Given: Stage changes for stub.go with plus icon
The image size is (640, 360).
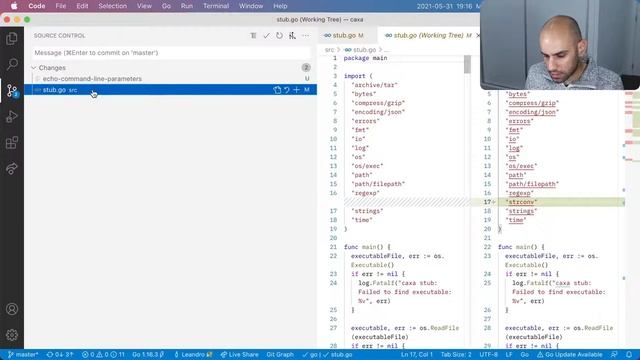Looking at the screenshot, I should point(297,90).
